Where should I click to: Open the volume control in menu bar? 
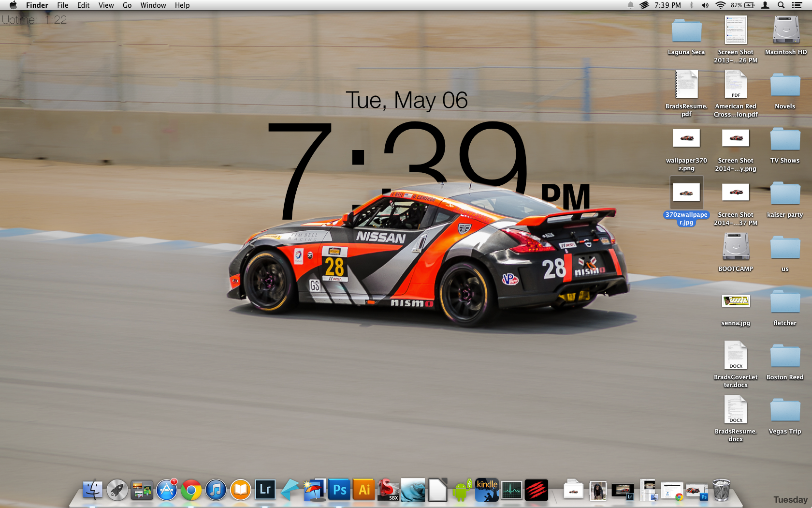[705, 5]
